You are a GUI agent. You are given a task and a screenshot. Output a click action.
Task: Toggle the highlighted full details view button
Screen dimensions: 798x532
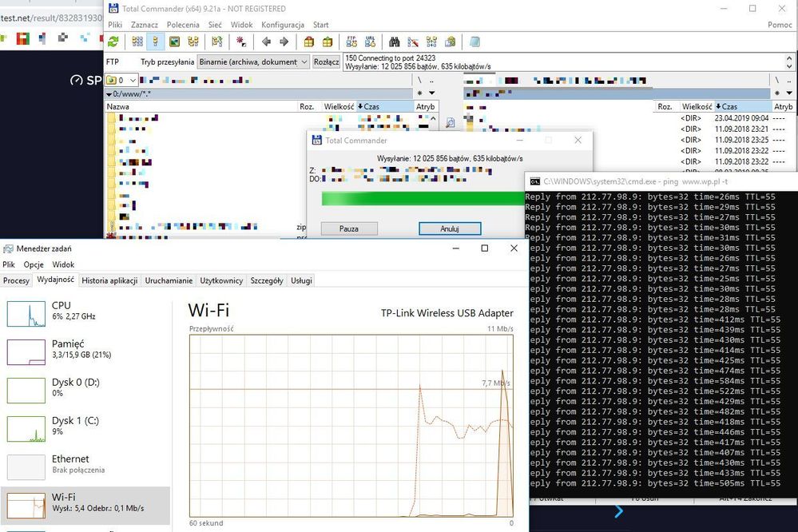coord(155,42)
